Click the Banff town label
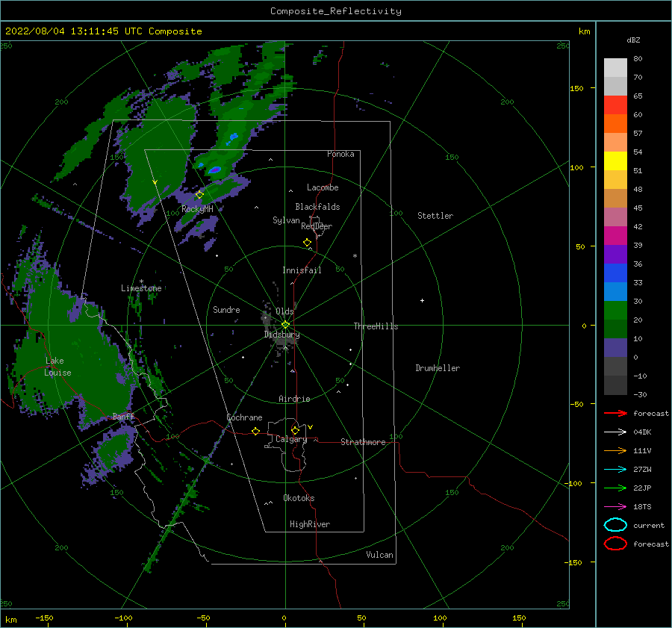This screenshot has width=672, height=628. point(123,416)
